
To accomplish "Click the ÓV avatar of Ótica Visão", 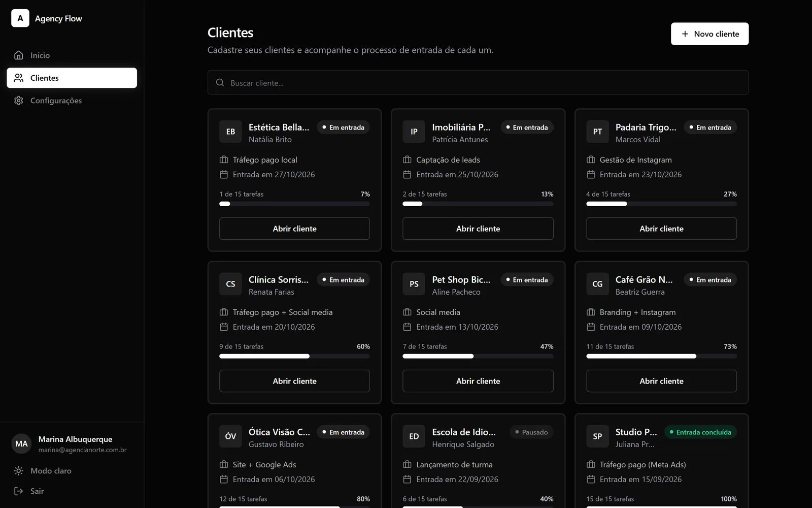I will click(x=230, y=436).
